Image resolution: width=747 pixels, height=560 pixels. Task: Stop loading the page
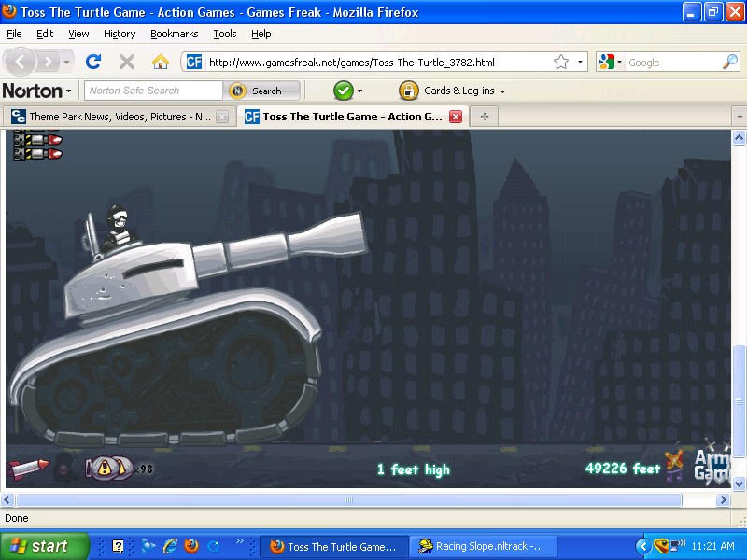(x=127, y=62)
